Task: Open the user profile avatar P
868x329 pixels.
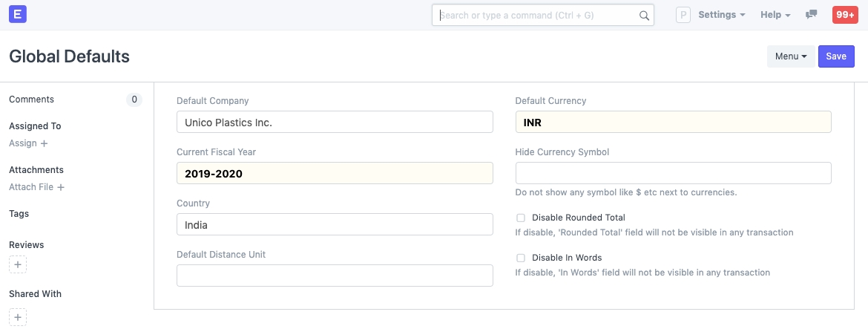Action: coord(683,15)
